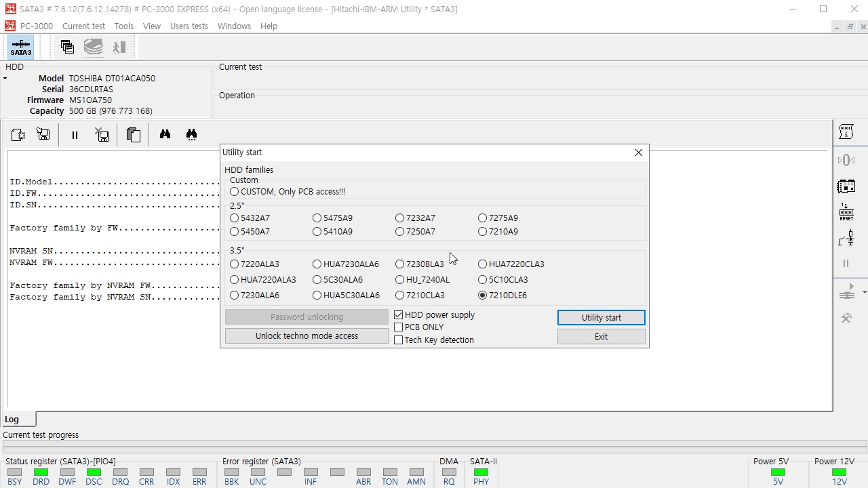Screen dimensions: 868x488
Task: Select the 7230BLA3 family radio button
Action: pyautogui.click(x=399, y=264)
